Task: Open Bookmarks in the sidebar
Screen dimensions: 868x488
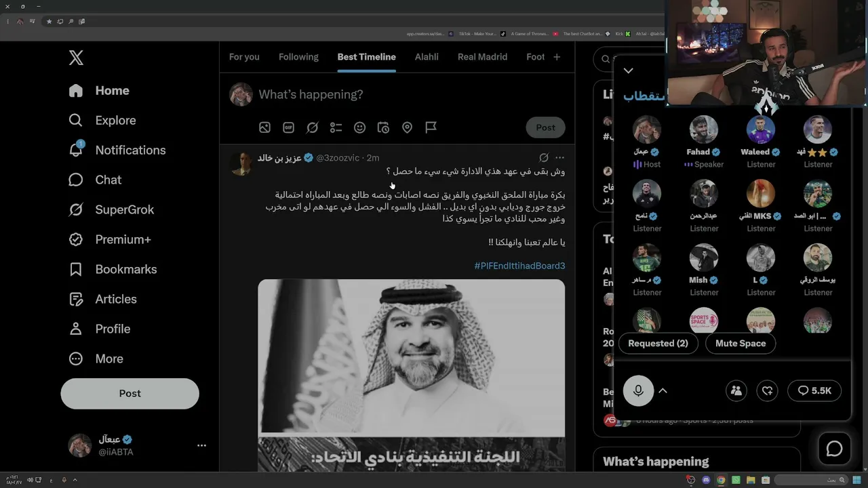Action: pyautogui.click(x=113, y=270)
